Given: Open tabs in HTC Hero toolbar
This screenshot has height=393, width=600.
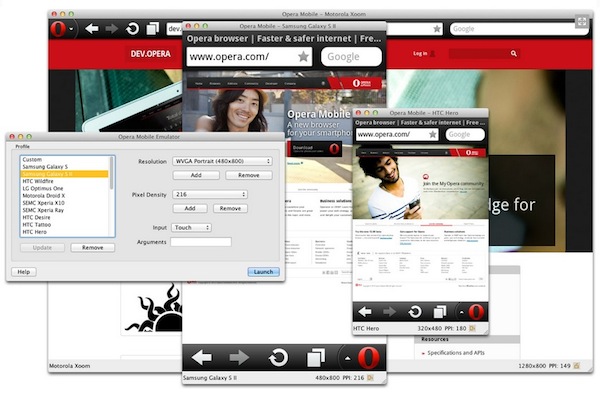Looking at the screenshot, I should [440, 312].
